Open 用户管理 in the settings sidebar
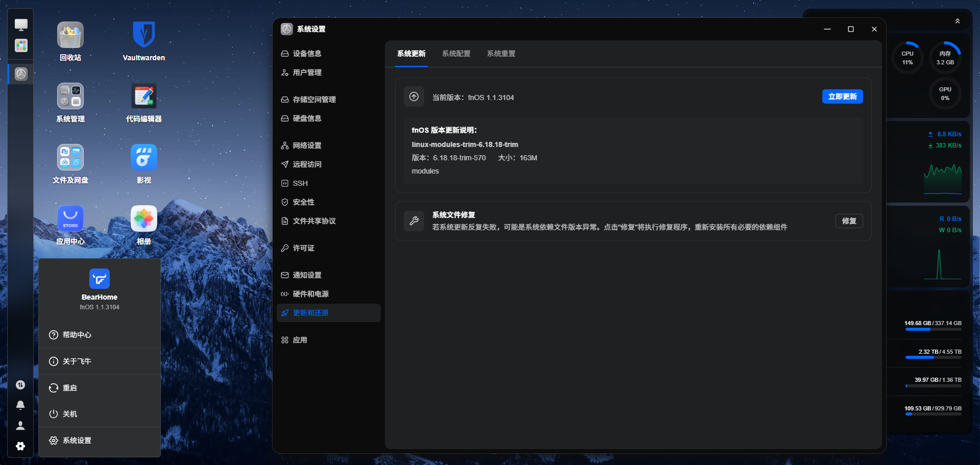Viewport: 980px width, 465px height. click(x=329, y=72)
